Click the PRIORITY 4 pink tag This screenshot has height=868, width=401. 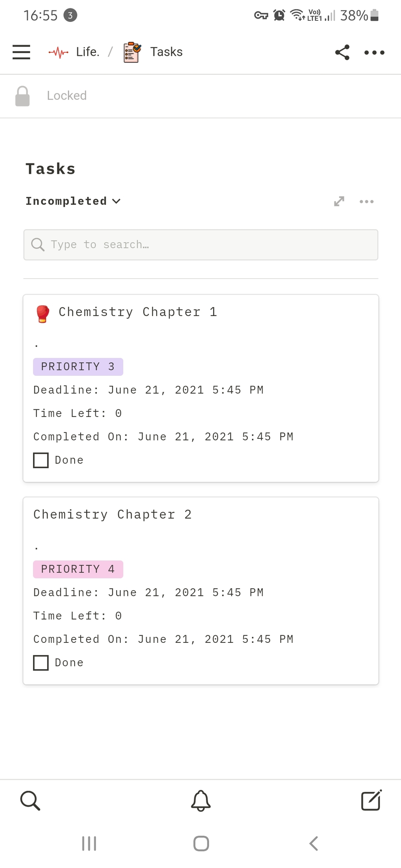click(78, 569)
